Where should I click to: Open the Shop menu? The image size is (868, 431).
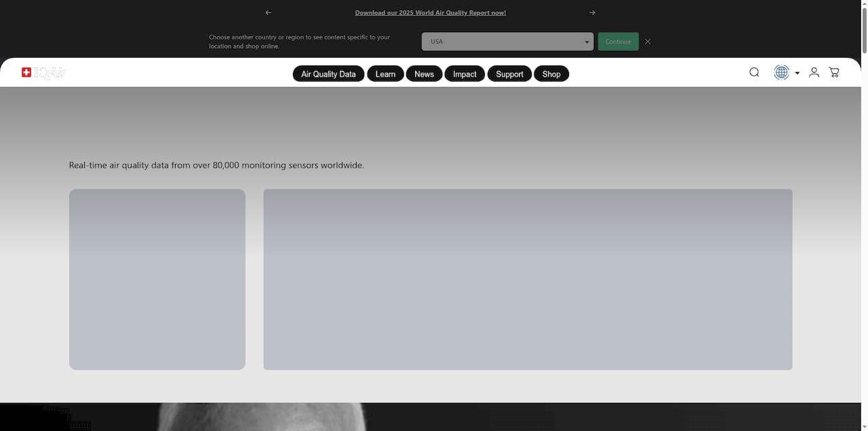coord(551,74)
